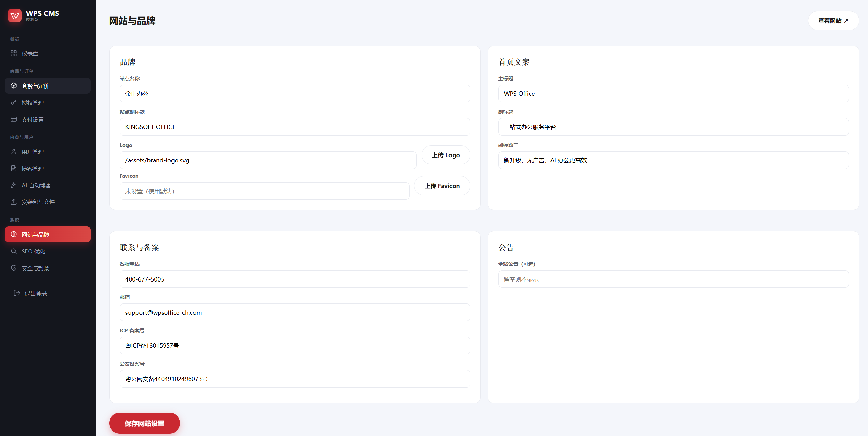Click the 副标题一 input field

pyautogui.click(x=674, y=127)
